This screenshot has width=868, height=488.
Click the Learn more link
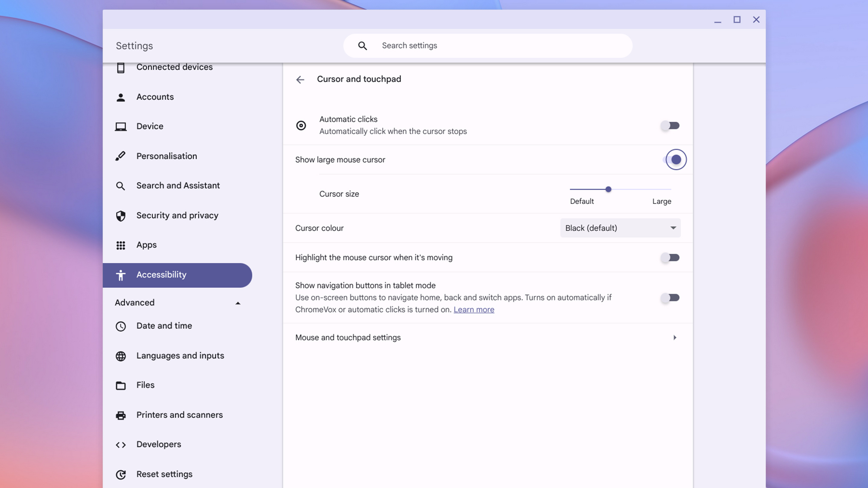(x=474, y=310)
